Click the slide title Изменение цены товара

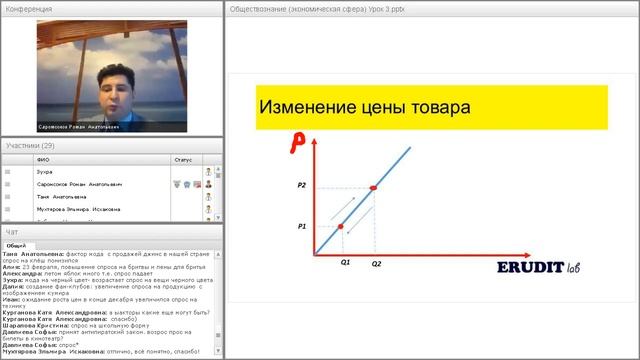(x=364, y=107)
